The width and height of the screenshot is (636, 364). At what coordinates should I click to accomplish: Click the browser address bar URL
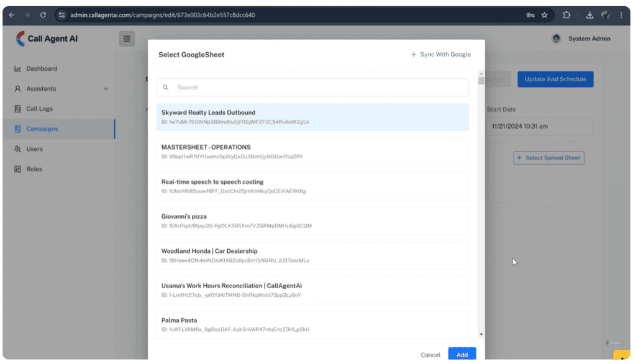click(x=163, y=15)
